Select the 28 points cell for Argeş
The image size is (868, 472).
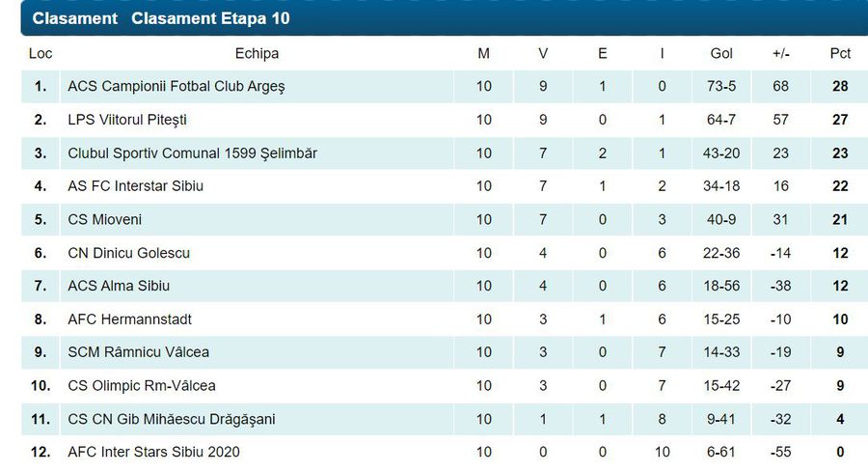point(840,87)
